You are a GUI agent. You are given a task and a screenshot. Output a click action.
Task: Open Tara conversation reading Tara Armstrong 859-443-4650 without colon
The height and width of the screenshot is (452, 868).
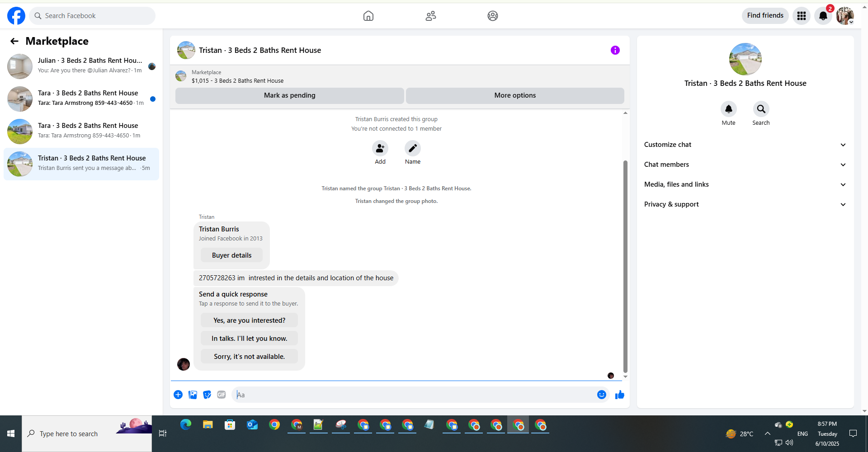tap(81, 132)
